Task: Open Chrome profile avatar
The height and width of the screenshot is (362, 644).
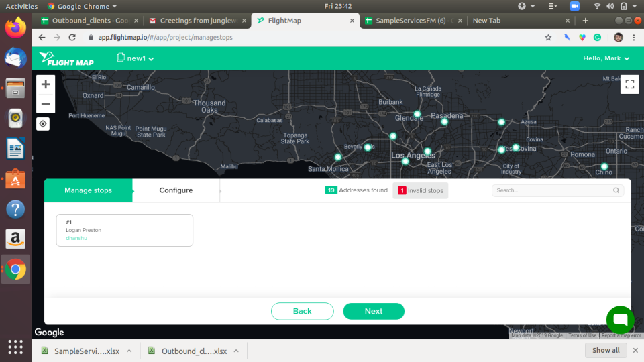Action: coord(618,38)
